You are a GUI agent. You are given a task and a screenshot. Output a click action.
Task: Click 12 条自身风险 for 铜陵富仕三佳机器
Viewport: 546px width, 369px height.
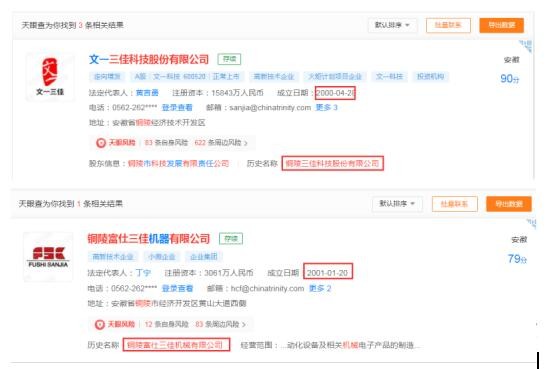(166, 324)
